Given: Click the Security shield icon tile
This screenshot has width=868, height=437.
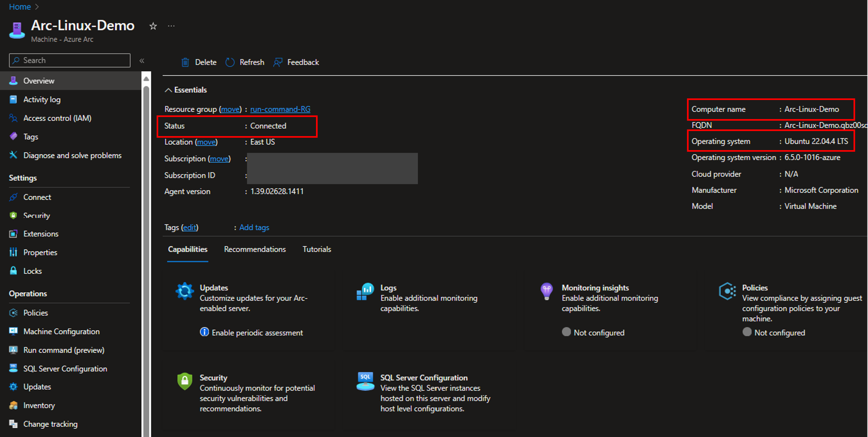Looking at the screenshot, I should pyautogui.click(x=185, y=381).
